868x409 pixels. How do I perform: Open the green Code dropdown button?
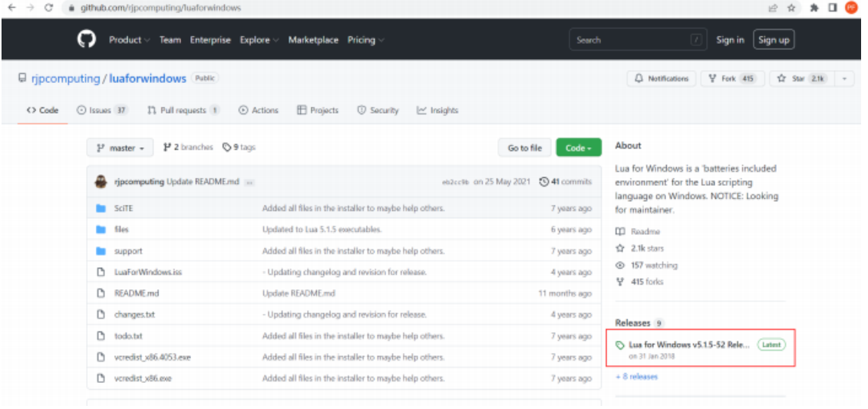coord(579,148)
